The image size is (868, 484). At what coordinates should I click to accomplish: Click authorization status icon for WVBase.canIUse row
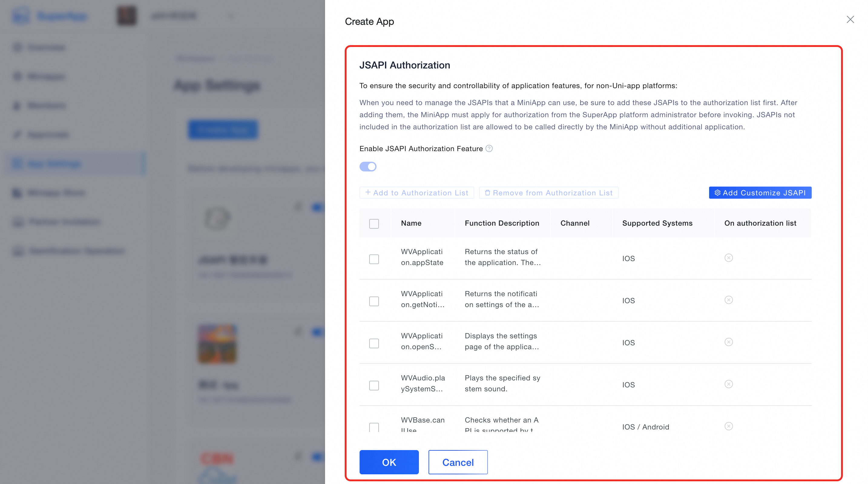point(728,426)
